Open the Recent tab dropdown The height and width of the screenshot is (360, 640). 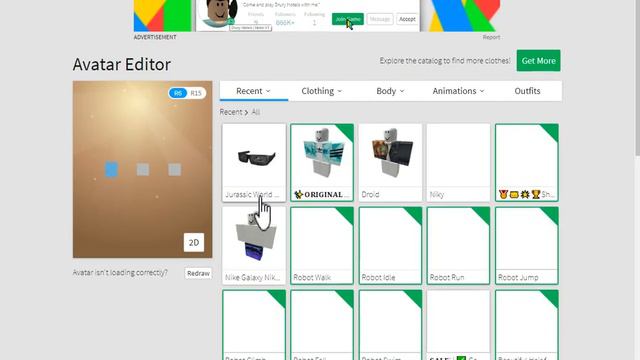click(x=253, y=91)
